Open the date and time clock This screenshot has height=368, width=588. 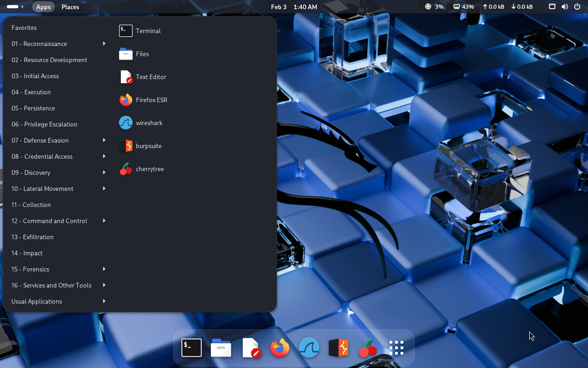click(294, 7)
